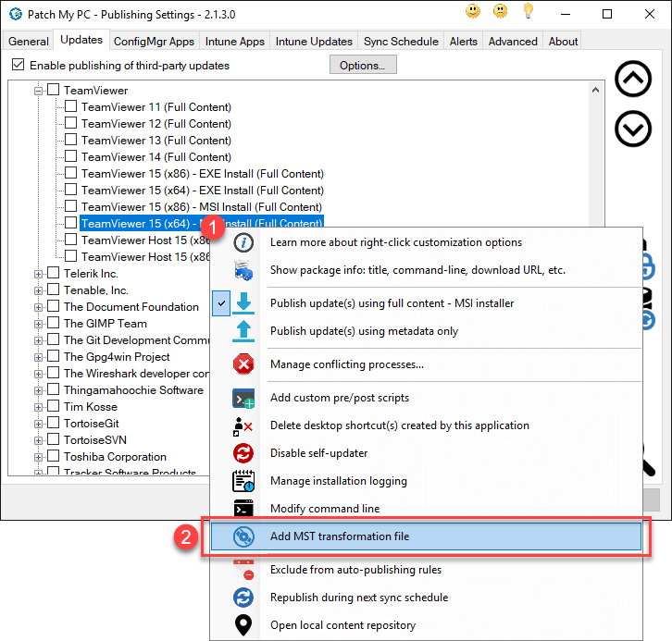The image size is (672, 641).
Task: Check TeamViewer 15 (x86) MSI Install checkbox
Action: 70,206
